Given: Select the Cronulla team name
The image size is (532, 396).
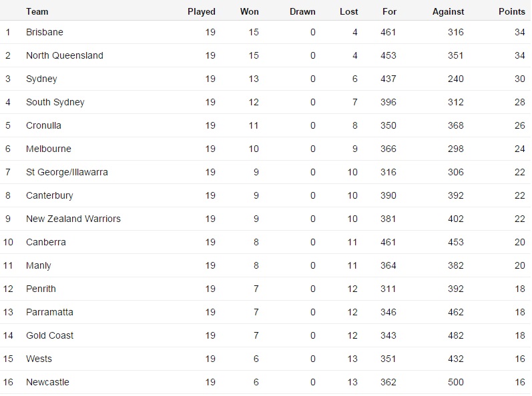Looking at the screenshot, I should click(45, 125).
